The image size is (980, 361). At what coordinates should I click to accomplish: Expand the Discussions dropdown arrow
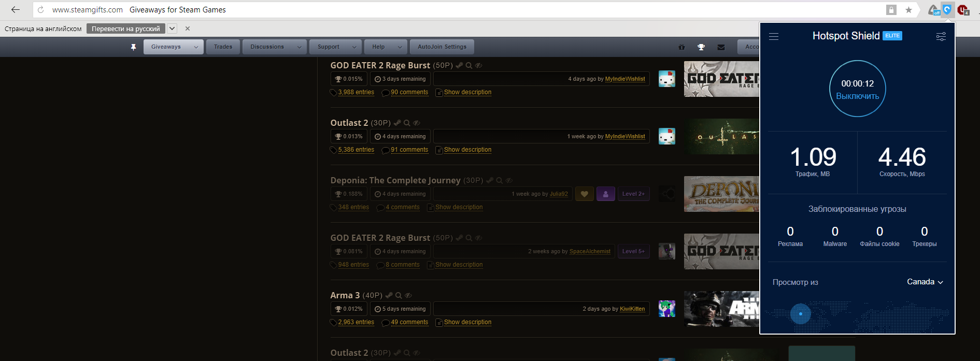click(x=299, y=47)
